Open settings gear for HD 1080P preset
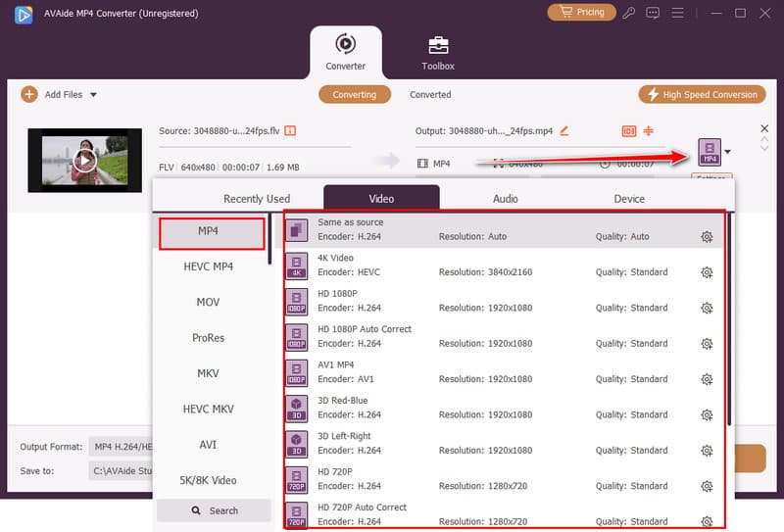 point(707,308)
